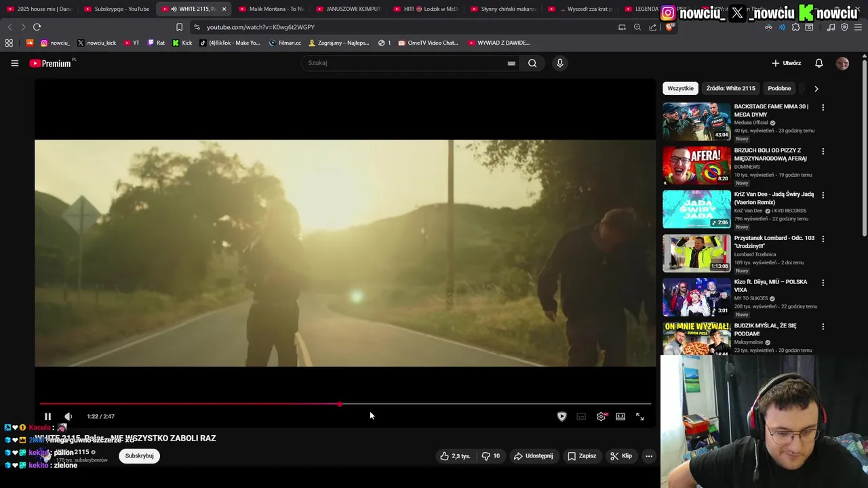The width and height of the screenshot is (868, 488).
Task: Open OmeTV Video Chat bookmark
Action: point(428,43)
